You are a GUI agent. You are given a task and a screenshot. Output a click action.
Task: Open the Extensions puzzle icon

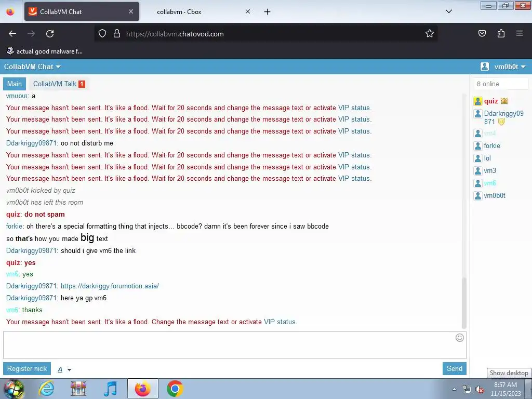point(501,33)
